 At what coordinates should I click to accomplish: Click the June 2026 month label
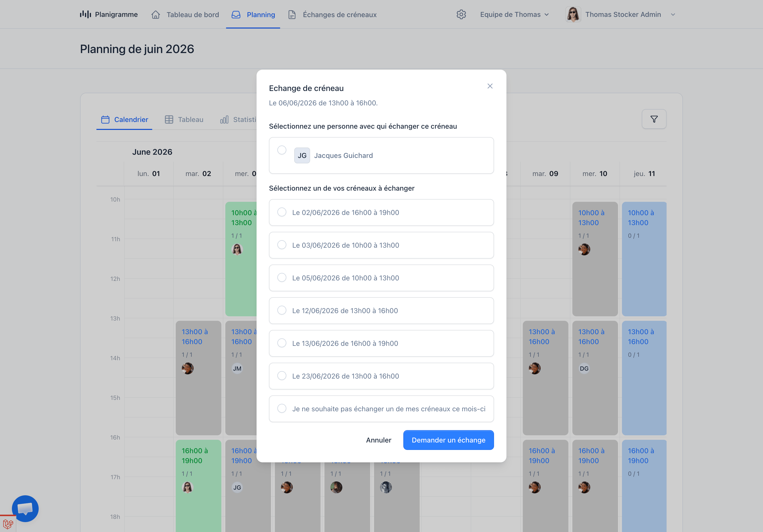(x=152, y=152)
